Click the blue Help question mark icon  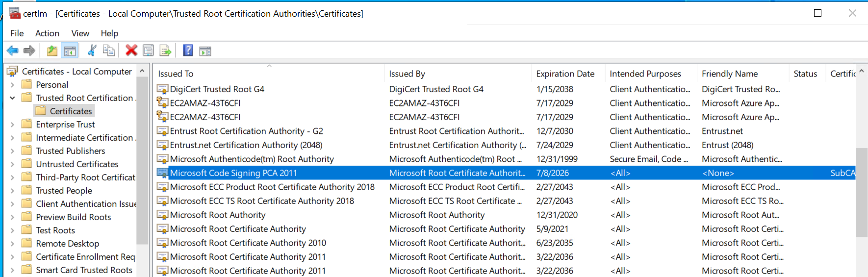pyautogui.click(x=188, y=50)
